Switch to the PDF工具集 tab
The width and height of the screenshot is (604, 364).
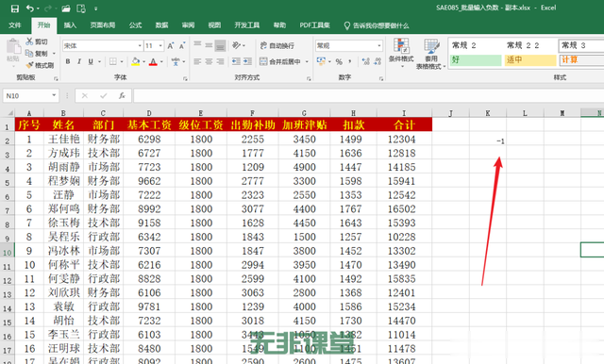[x=314, y=25]
